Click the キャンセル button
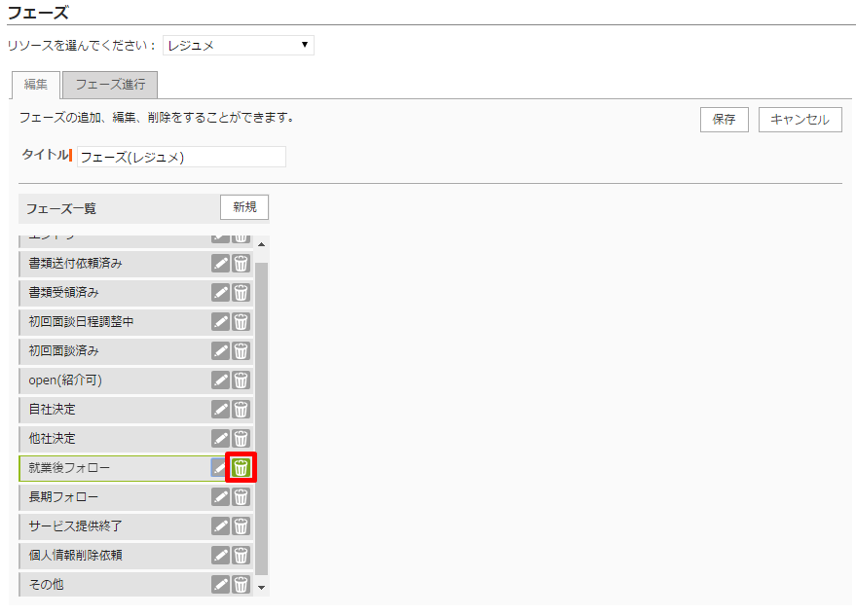856x616 pixels. click(800, 120)
